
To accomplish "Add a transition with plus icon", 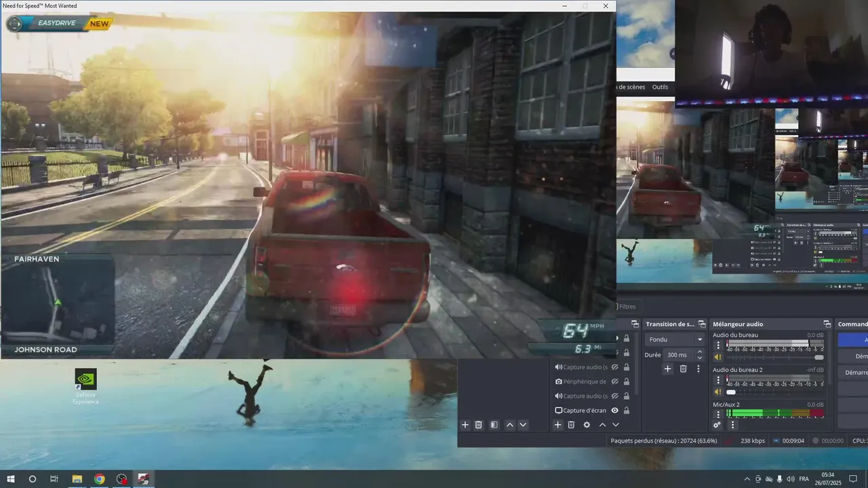I will (x=667, y=369).
